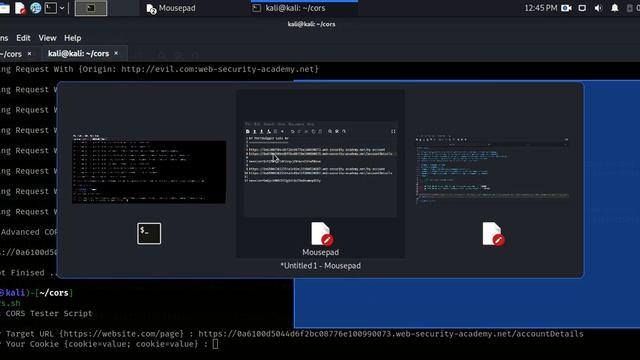Open the clock showing 12:45 PM

[540, 8]
